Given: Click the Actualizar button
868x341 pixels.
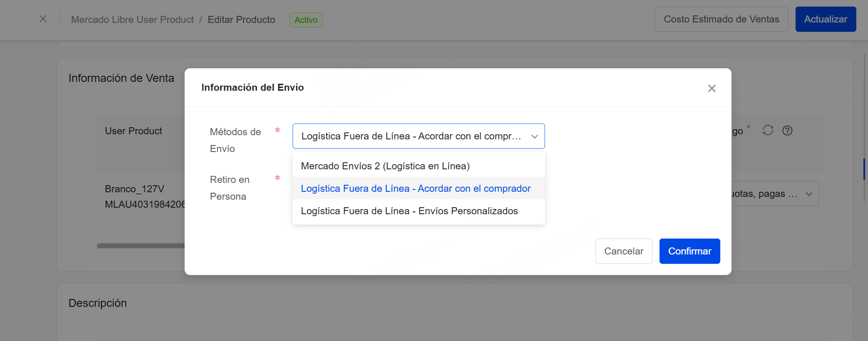Looking at the screenshot, I should pos(825,19).
